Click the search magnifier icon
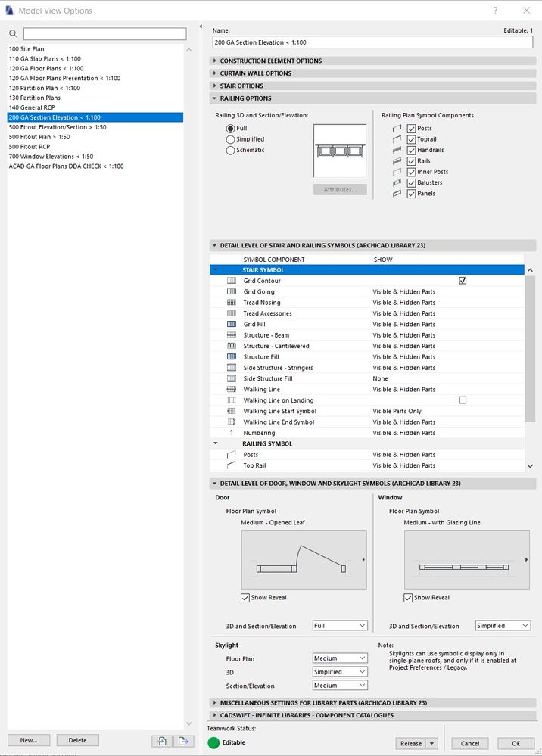This screenshot has width=542, height=756. (13, 33)
